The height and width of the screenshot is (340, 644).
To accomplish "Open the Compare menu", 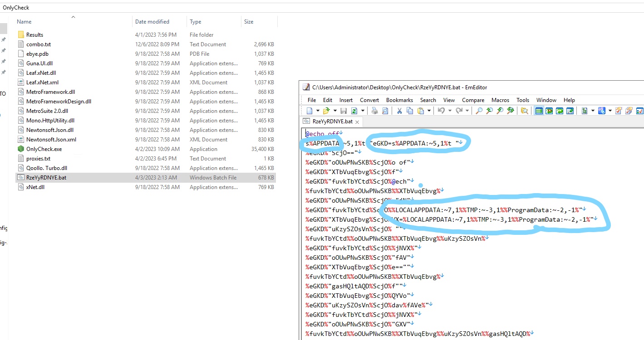I will pos(473,100).
